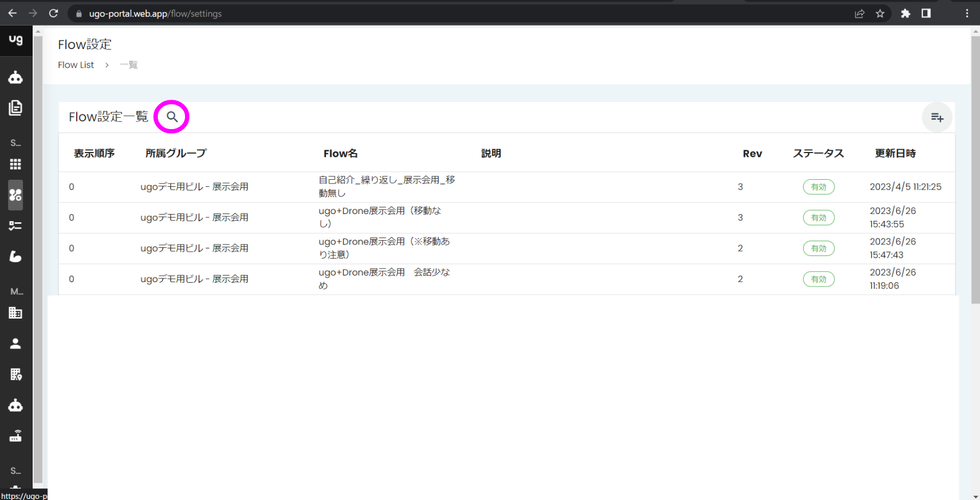Open flow search with the magnifier icon
The image size is (980, 500).
pyautogui.click(x=172, y=116)
